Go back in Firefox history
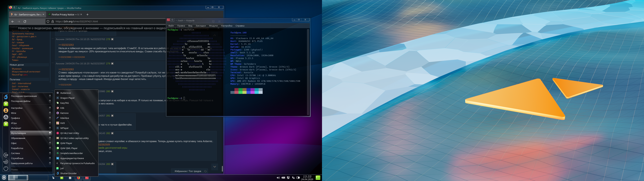Screen dimensions: 644x181 [13, 21]
